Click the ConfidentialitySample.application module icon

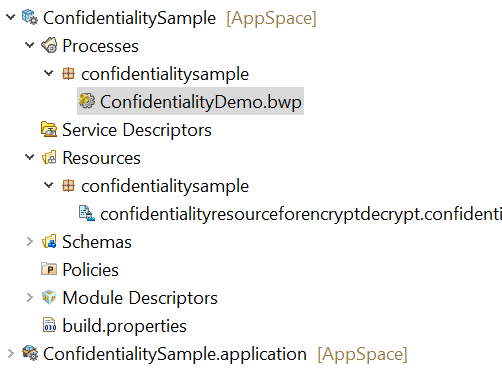click(30, 353)
